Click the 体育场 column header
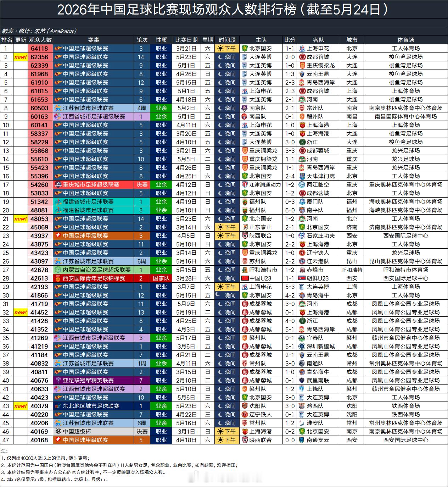448x487 pixels. [x=406, y=40]
